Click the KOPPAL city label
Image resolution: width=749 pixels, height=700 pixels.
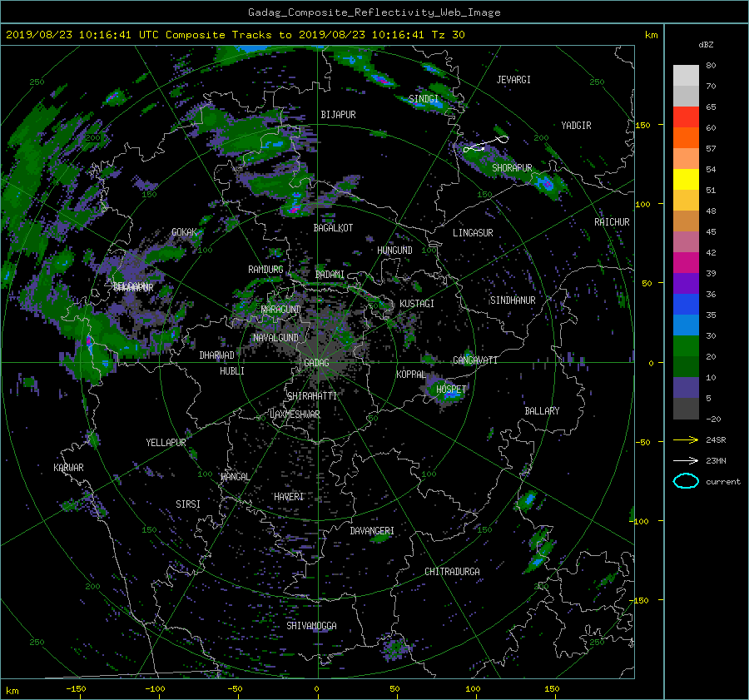(x=411, y=374)
